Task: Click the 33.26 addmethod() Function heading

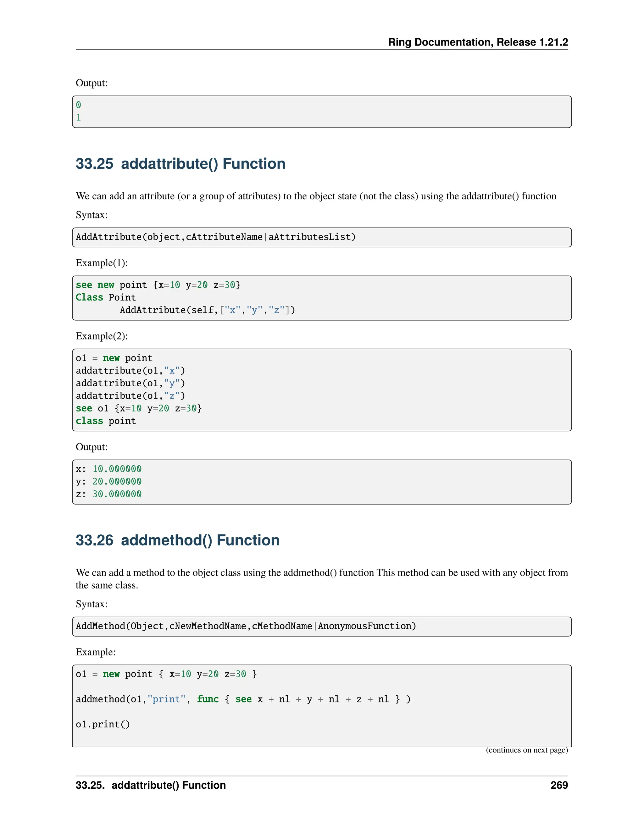Action: [177, 540]
